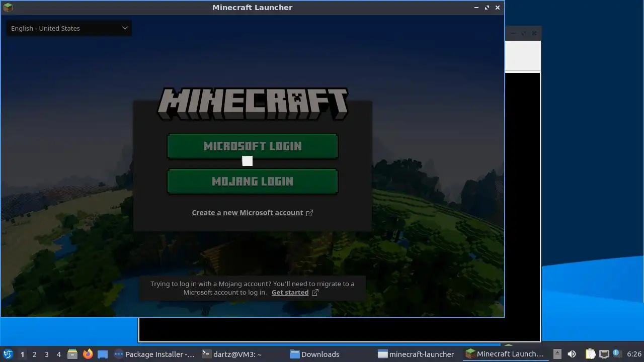
Task: Maximize the Minecraft Launcher window
Action: point(487,8)
